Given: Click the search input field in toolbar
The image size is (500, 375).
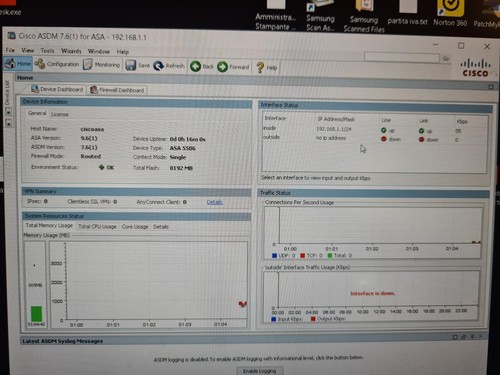Looking at the screenshot, I should [x=402, y=57].
